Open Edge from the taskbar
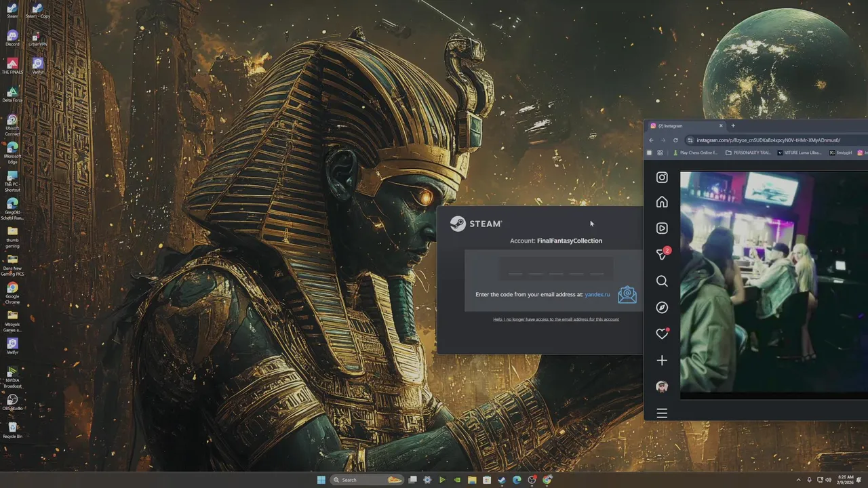 (517, 480)
